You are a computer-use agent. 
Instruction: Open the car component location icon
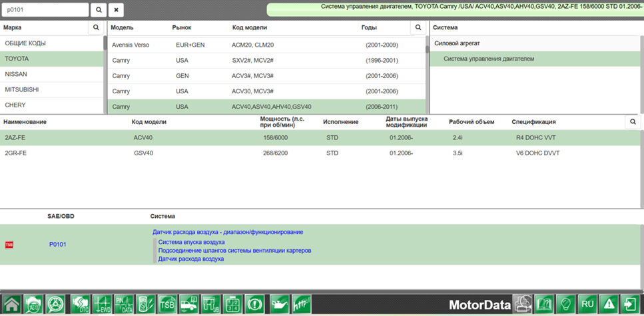click(189, 305)
